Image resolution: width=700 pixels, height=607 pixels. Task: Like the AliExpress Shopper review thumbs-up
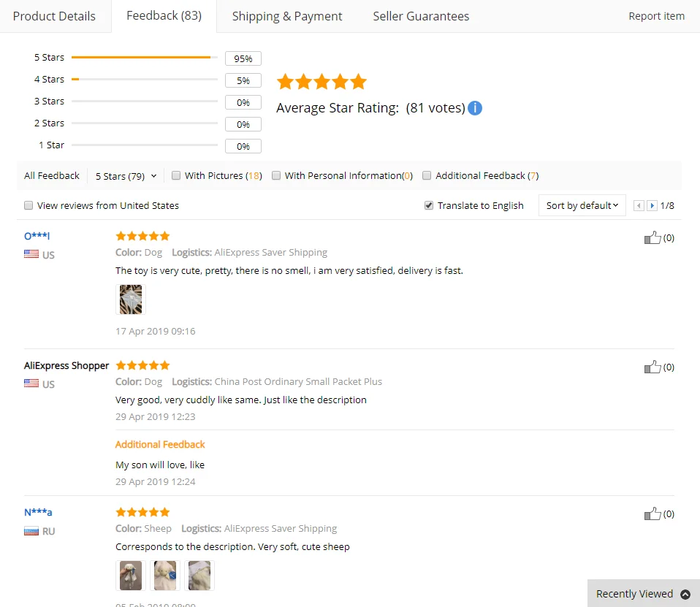point(653,367)
